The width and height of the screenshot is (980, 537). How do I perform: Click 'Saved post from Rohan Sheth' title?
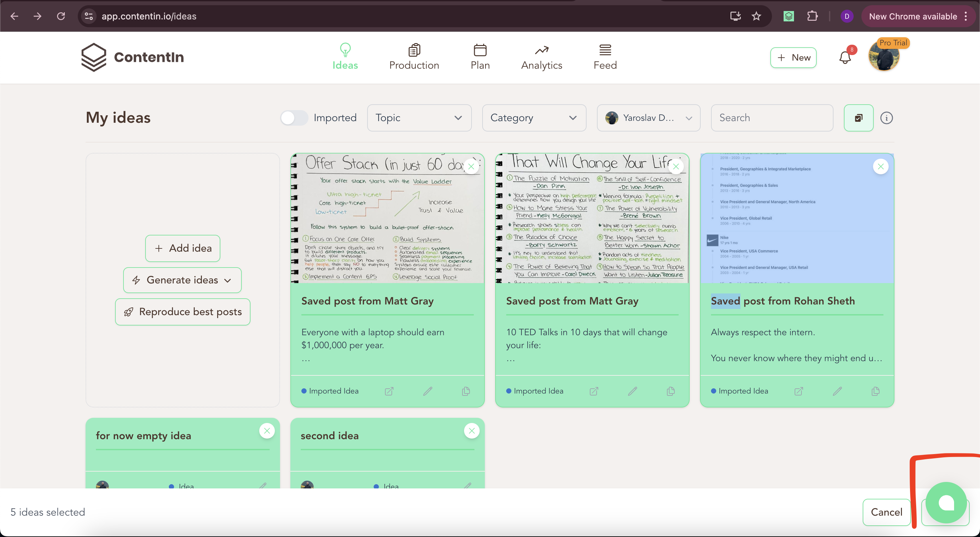click(783, 301)
